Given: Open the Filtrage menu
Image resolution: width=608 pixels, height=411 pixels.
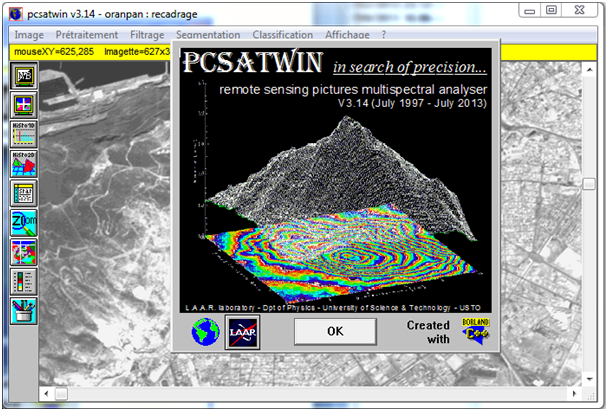Looking at the screenshot, I should point(147,34).
